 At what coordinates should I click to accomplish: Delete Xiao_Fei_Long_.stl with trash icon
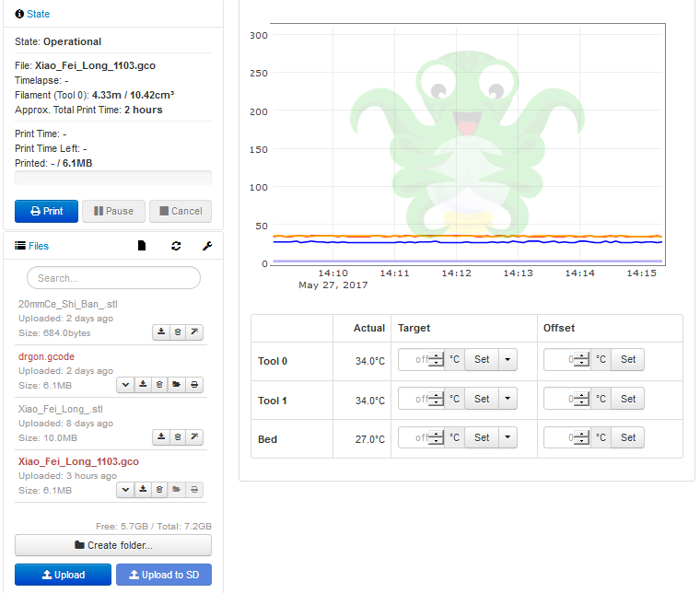click(x=178, y=436)
